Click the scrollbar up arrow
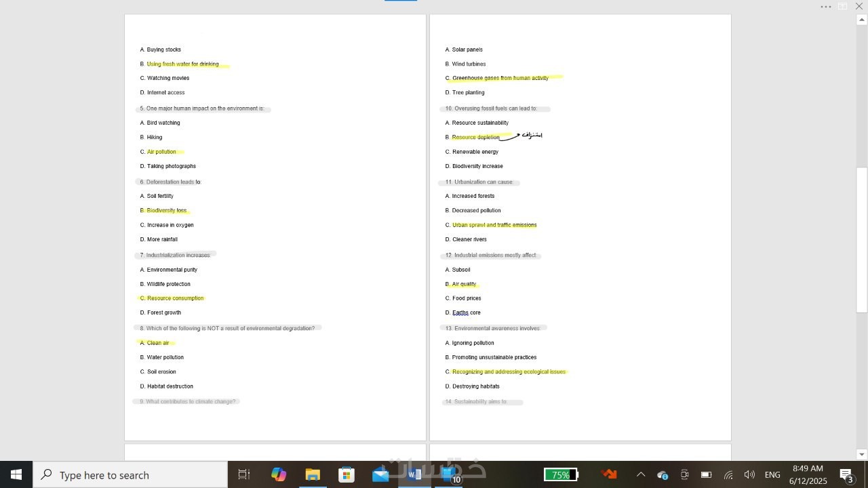Screen dimensions: 868x488 point(862,20)
